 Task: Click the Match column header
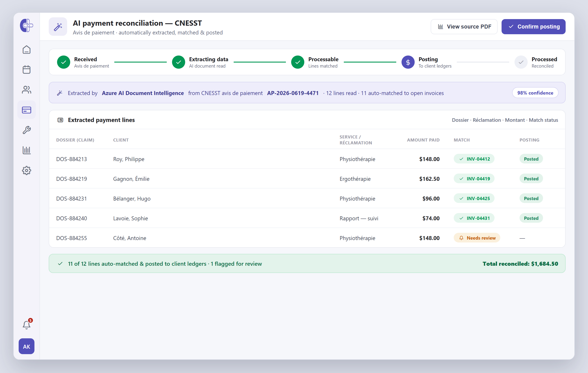pos(461,140)
